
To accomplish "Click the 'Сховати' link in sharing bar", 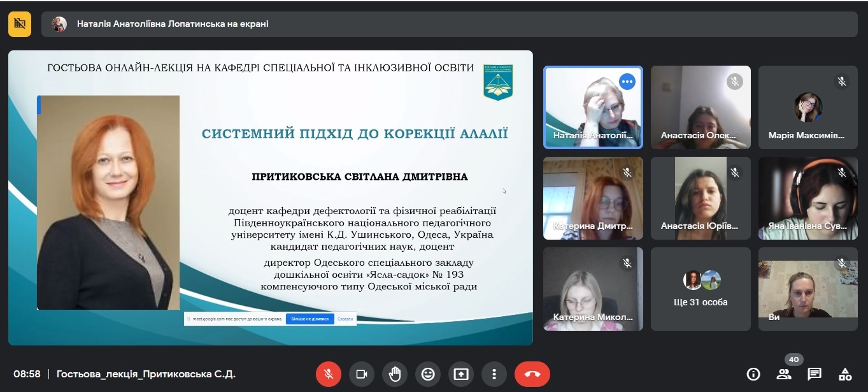I will point(345,319).
